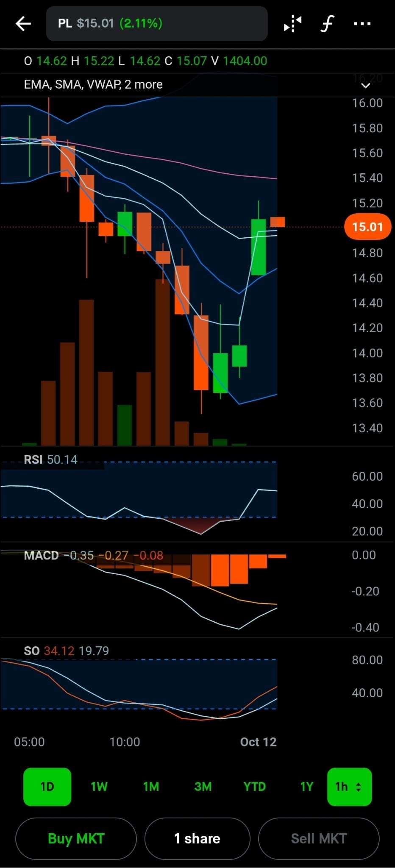
Task: Open the three-dot more options menu
Action: point(362,24)
